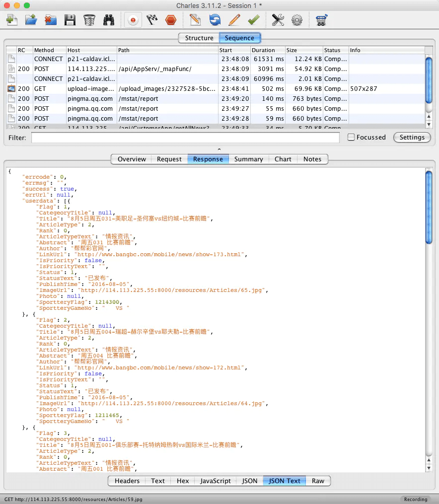439x504 pixels.
Task: Click the Filter text field
Action: 185,138
